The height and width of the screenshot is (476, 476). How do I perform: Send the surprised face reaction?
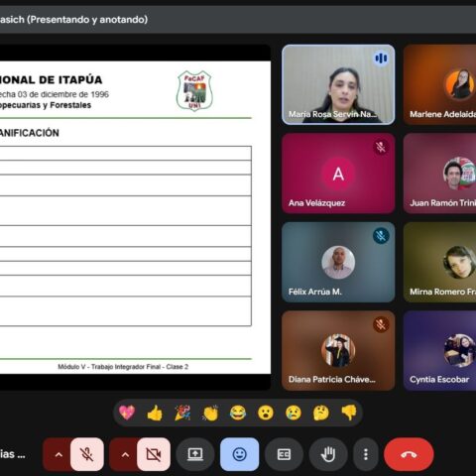point(266,413)
